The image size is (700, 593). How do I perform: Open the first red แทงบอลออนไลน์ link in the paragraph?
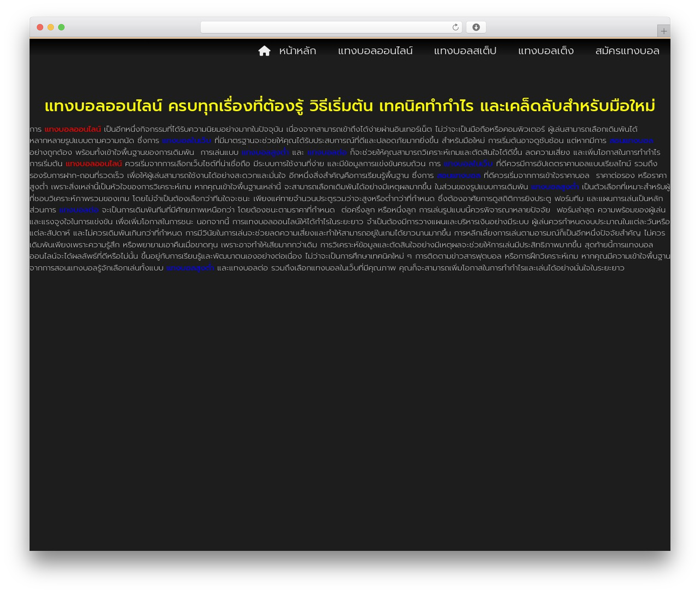tap(73, 129)
